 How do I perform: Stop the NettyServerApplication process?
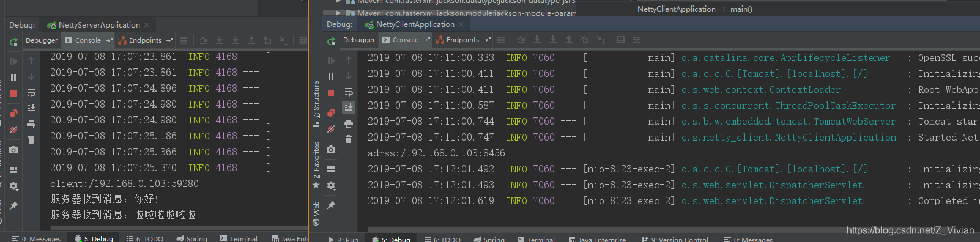13,94
